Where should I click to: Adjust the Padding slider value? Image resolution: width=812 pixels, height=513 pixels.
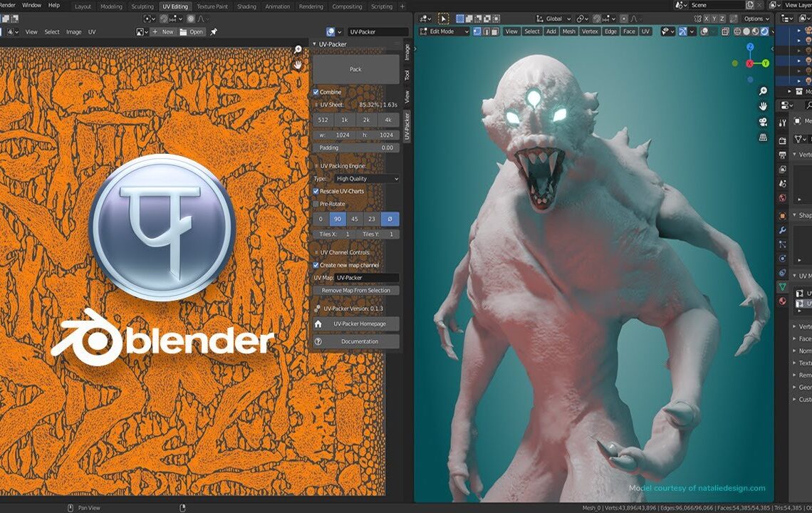[x=355, y=147]
